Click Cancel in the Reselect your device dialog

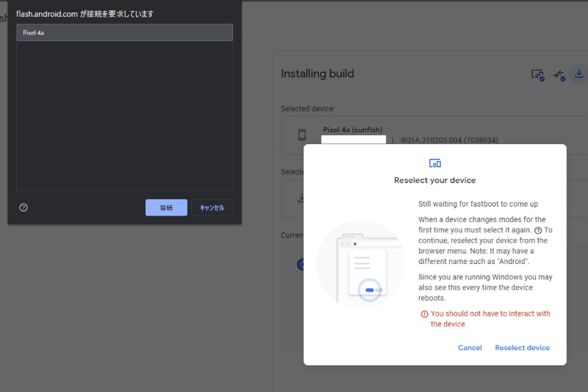(470, 348)
